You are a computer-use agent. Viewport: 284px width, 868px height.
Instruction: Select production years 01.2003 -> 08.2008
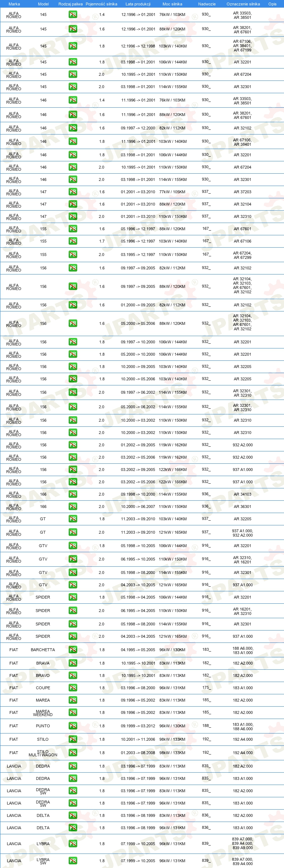pyautogui.click(x=138, y=753)
